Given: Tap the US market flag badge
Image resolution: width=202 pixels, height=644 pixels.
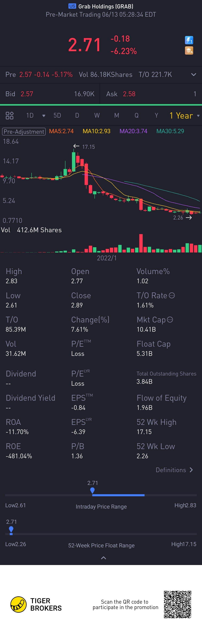Looking at the screenshot, I should pyautogui.click(x=72, y=6).
